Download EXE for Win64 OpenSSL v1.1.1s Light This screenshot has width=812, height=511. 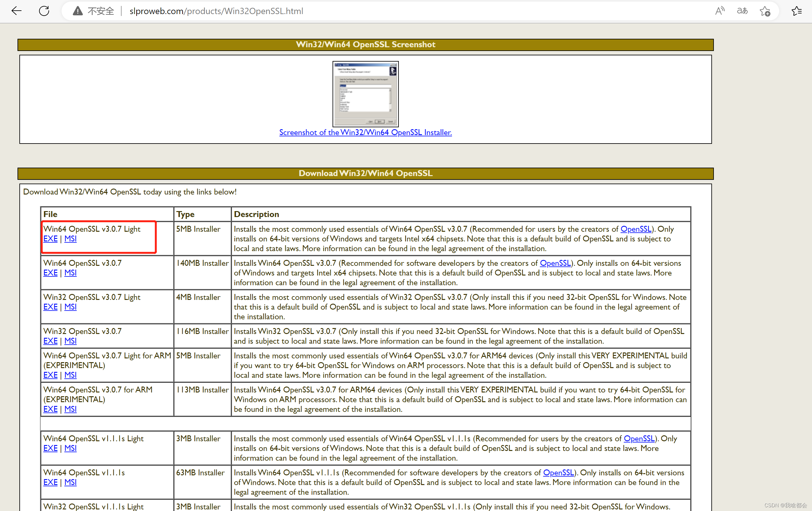50,448
